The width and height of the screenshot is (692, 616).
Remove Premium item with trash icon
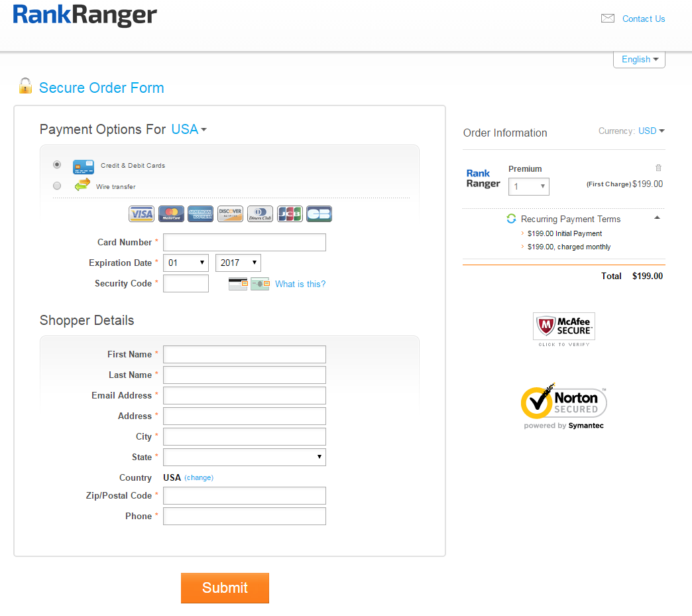[658, 168]
